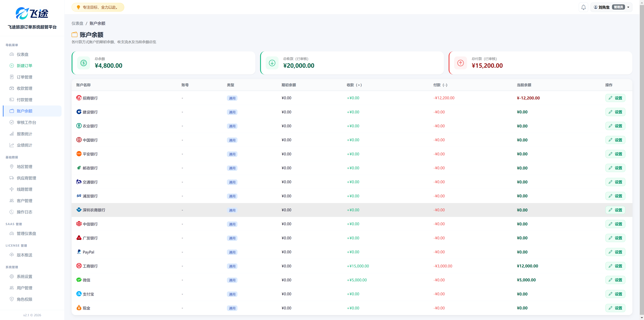Open the 刘先生 user dropdown menu

coord(611,7)
